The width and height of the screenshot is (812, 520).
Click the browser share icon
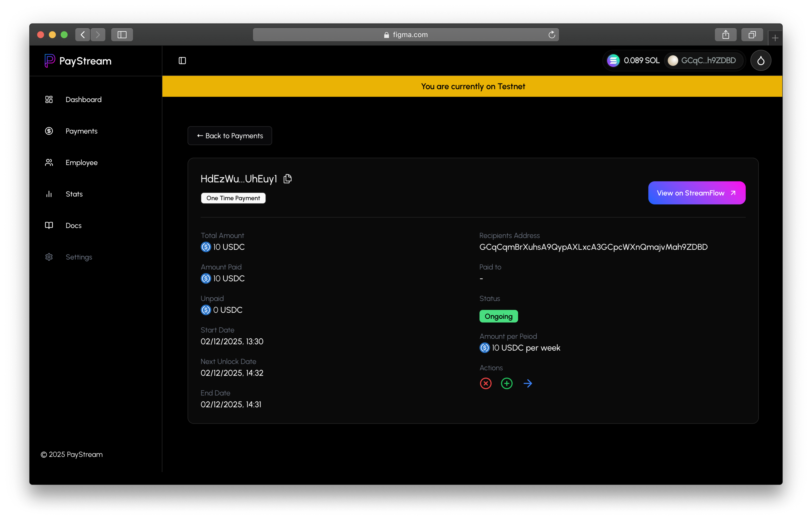click(726, 35)
